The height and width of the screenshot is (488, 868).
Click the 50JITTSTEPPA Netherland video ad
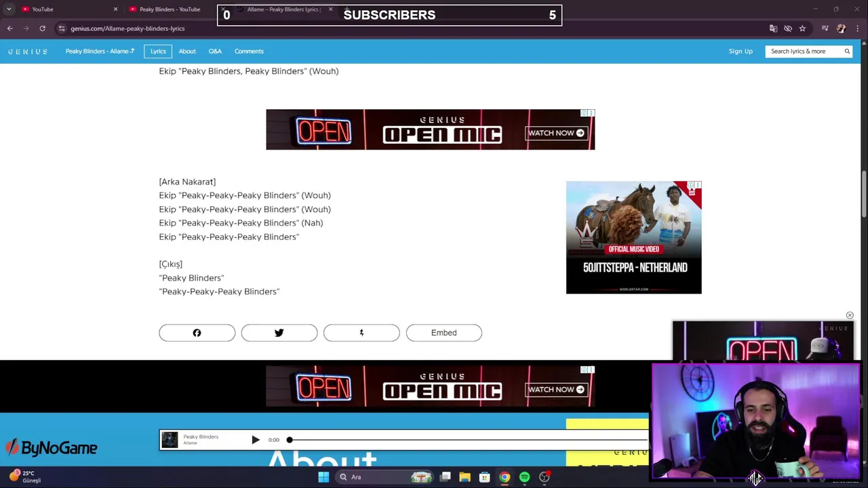click(x=633, y=237)
